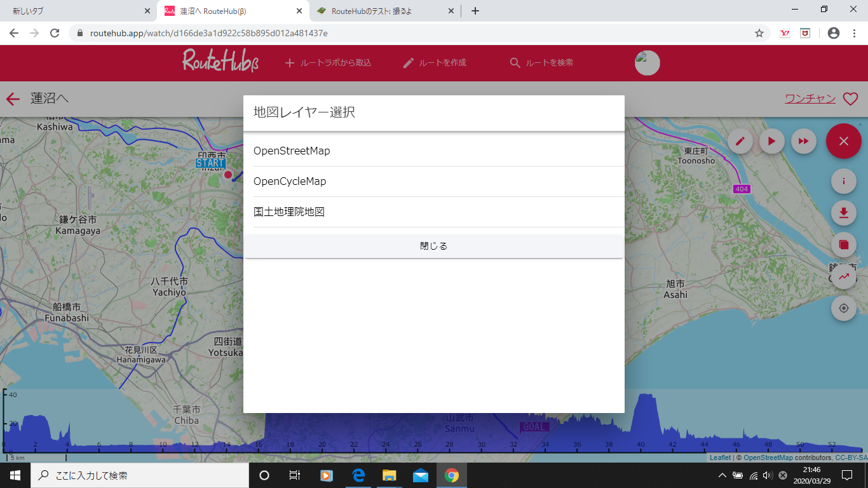The width and height of the screenshot is (868, 488).
Task: Open the ワンチャン user link
Action: click(x=810, y=98)
